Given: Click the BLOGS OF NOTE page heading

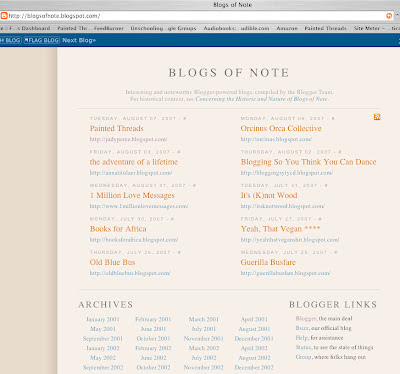Looking at the screenshot, I should (229, 73).
